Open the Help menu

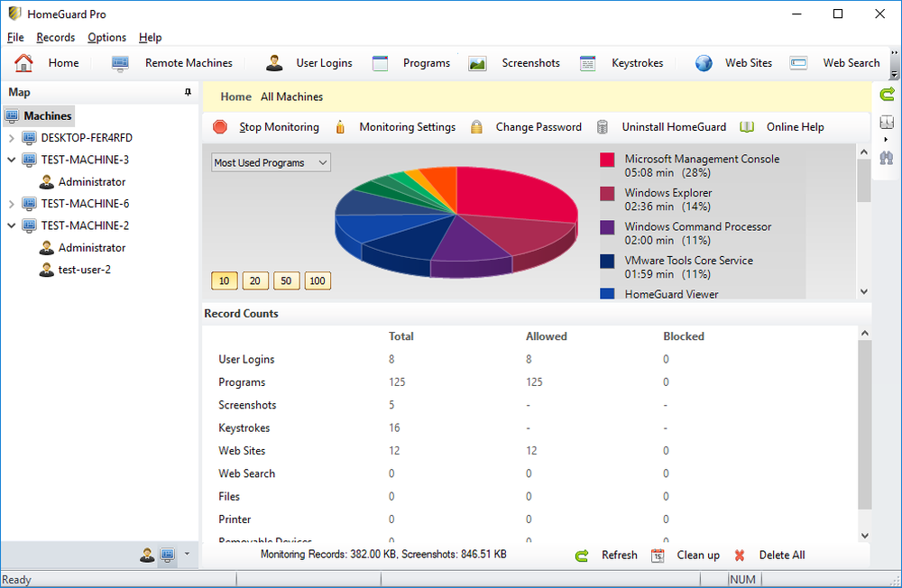(x=150, y=37)
